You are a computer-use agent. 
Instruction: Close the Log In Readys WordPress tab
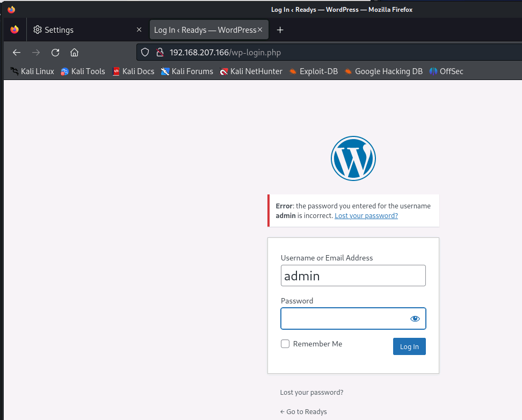(260, 30)
